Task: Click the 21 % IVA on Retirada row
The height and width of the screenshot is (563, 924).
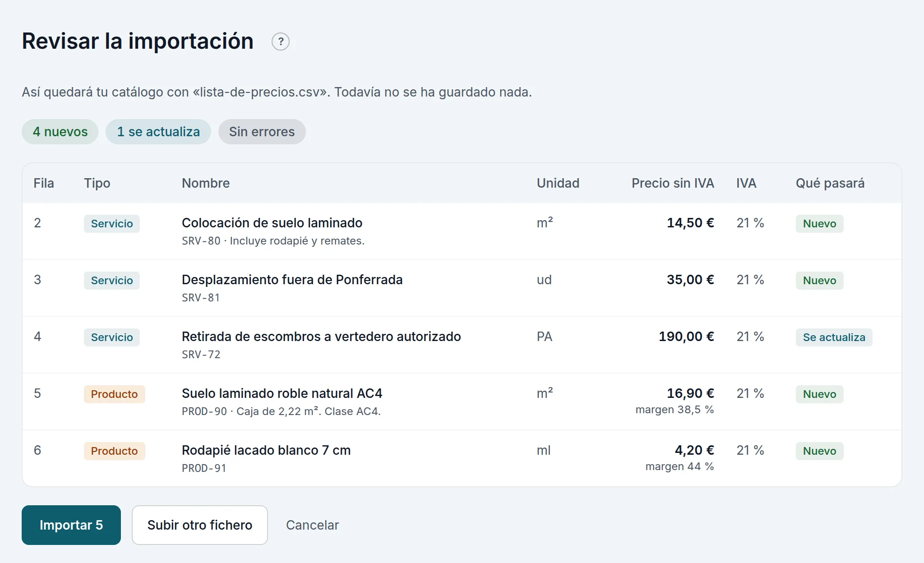Action: click(750, 337)
